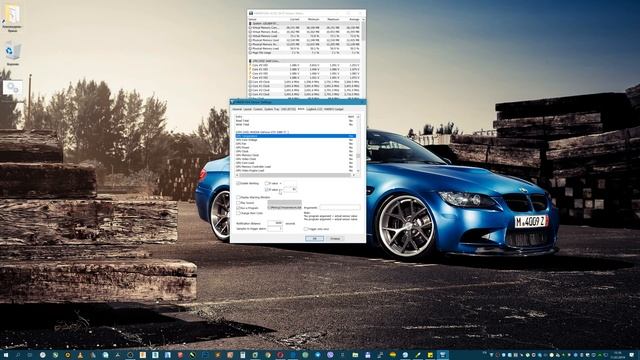640x360 pixels.
Task: Click the Samples to trigger alarm field
Action: [275, 229]
